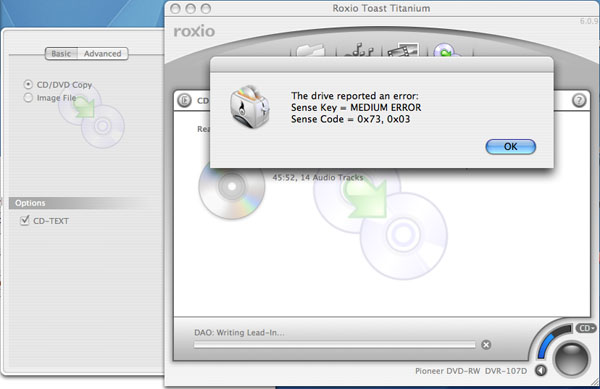Click the window resize grip corner
Screen dimensions: 600x389
(594, 382)
